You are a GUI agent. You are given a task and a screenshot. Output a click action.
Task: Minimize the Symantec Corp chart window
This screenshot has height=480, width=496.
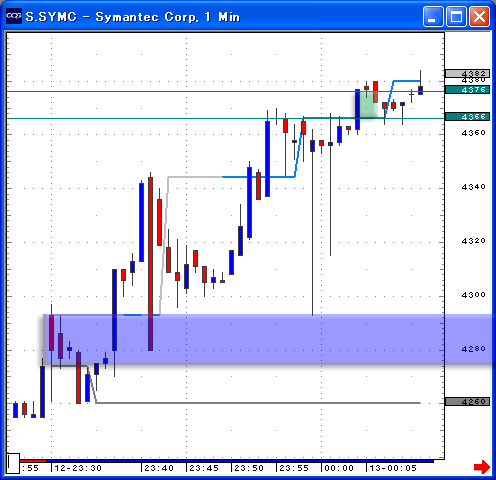(x=433, y=16)
